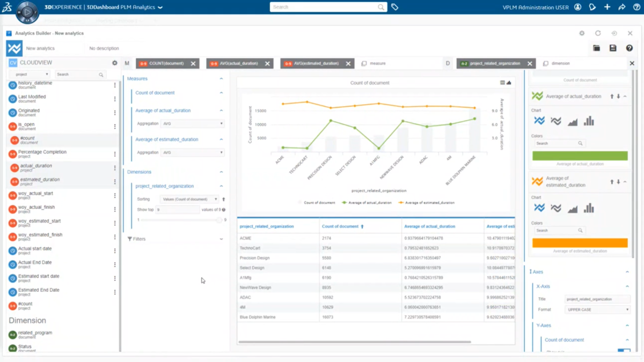Click the No description field
The width and height of the screenshot is (644, 362).
coord(104,49)
